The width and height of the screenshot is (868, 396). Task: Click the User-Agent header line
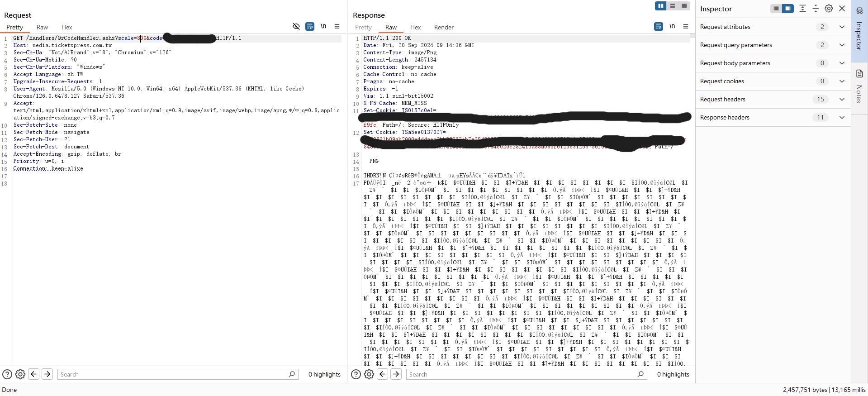(x=159, y=92)
